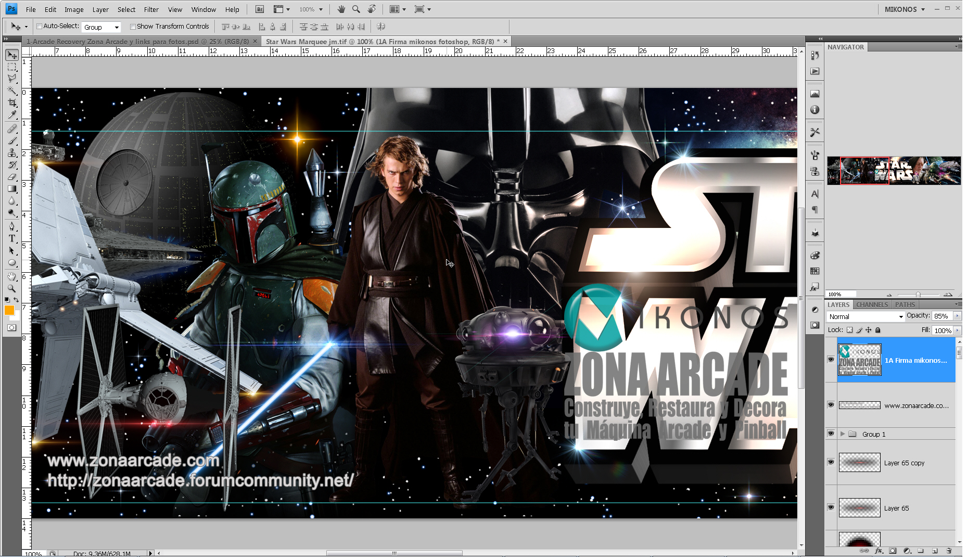Click the Navigator zoom slider handle
Viewport: 967px width, 560px height.
[918, 295]
